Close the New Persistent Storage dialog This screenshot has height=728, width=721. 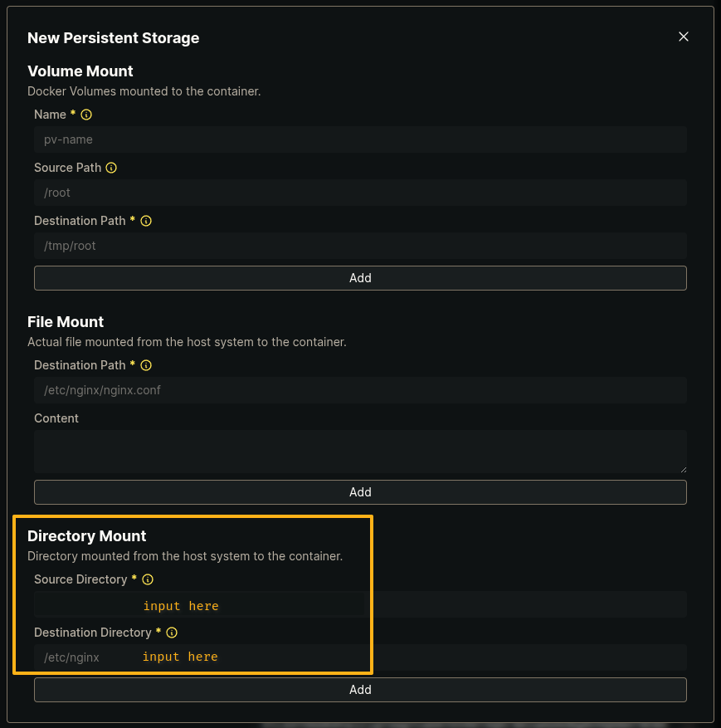[683, 37]
